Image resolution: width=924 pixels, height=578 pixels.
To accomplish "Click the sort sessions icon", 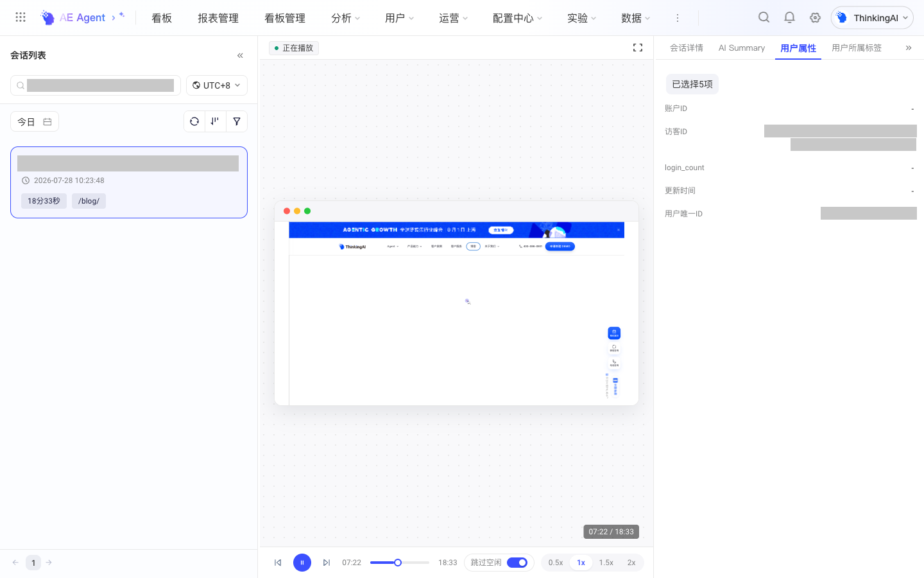I will click(x=216, y=121).
